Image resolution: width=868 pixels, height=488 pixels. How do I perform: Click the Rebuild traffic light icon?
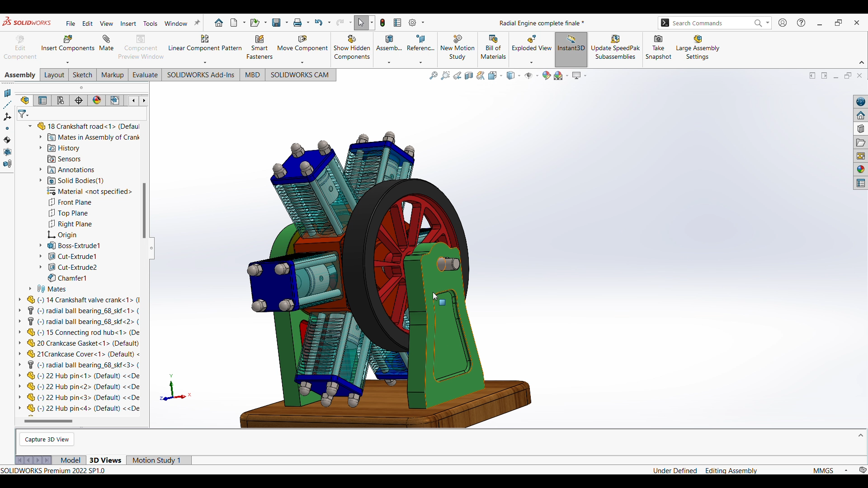coord(383,23)
